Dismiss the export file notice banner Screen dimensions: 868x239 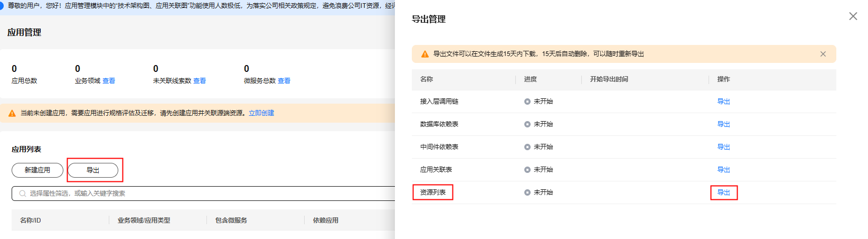(823, 54)
